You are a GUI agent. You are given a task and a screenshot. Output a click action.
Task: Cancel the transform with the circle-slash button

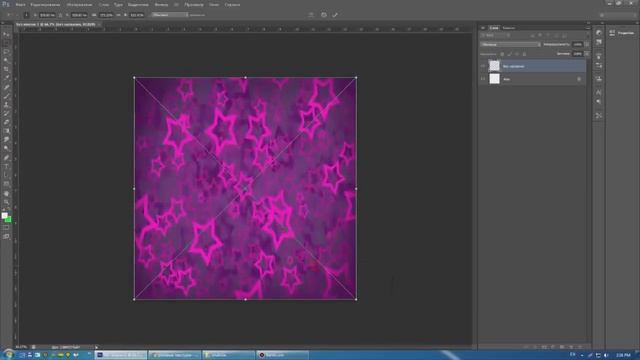pos(324,15)
